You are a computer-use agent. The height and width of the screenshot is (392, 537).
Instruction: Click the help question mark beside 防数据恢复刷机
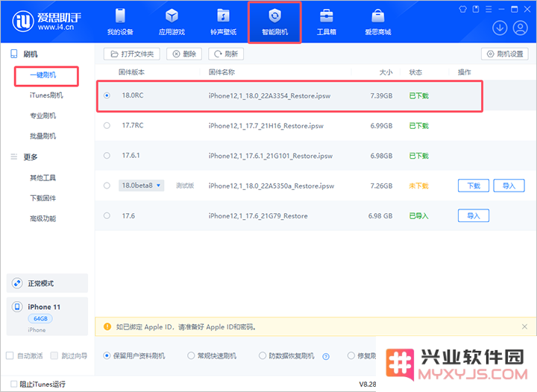(326, 356)
